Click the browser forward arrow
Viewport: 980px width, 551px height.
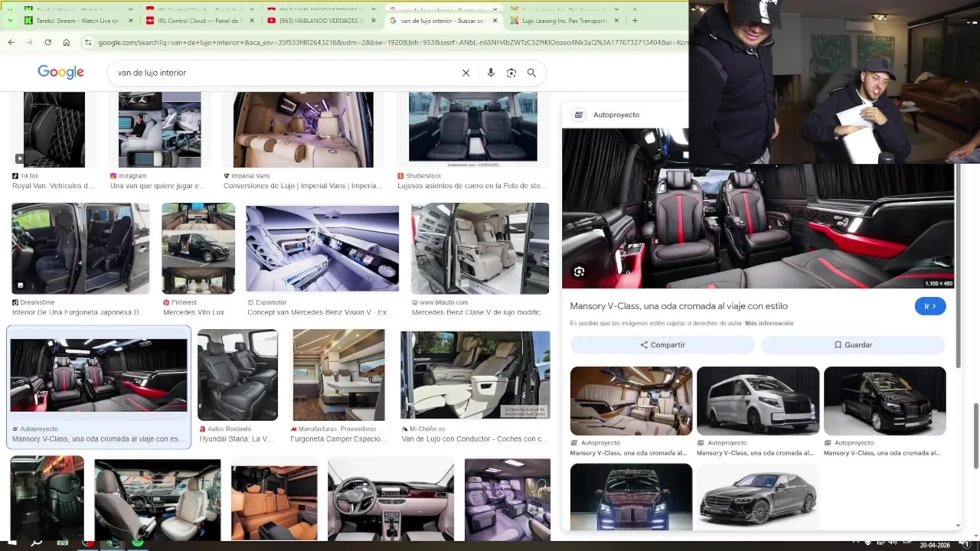[29, 42]
